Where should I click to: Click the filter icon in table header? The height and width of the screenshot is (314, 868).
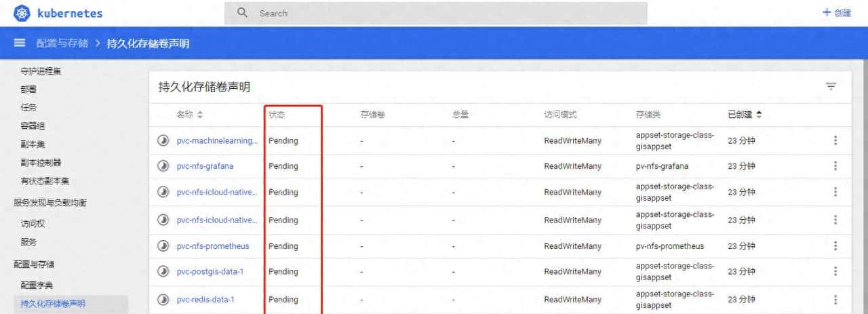tap(831, 86)
